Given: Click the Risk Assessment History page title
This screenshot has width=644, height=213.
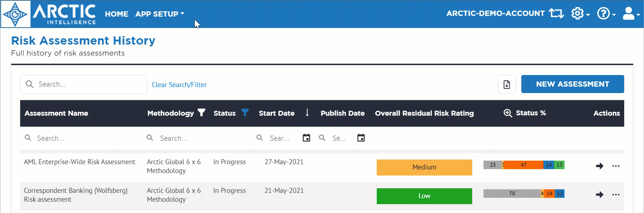Looking at the screenshot, I should (x=83, y=41).
